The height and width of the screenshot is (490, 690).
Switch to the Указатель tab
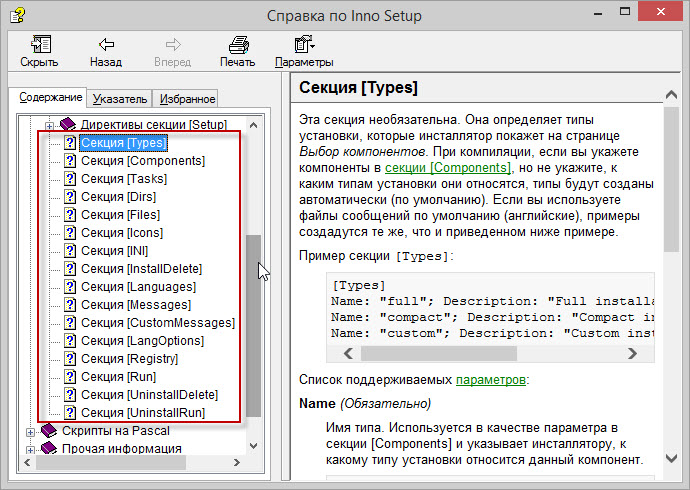coord(120,98)
